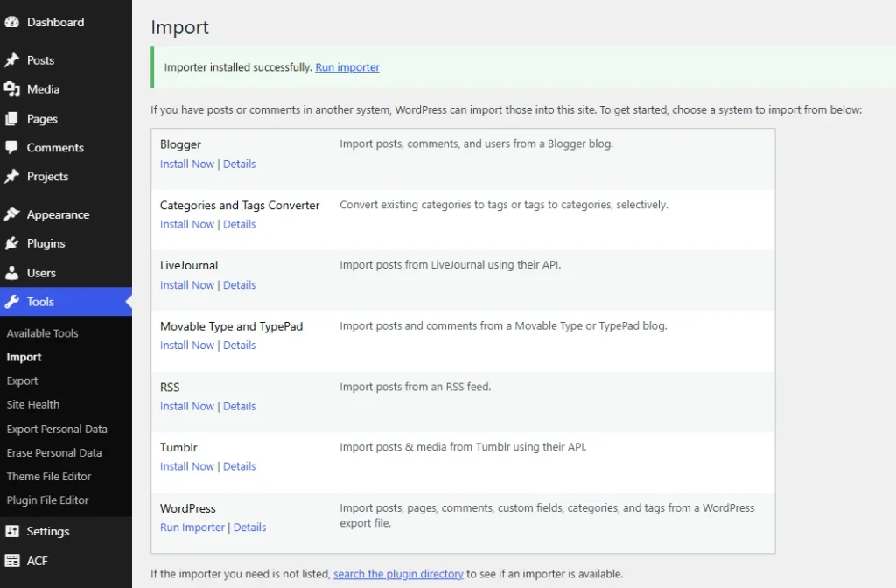Open the Appearance menu
This screenshot has width=896, height=588.
point(59,215)
